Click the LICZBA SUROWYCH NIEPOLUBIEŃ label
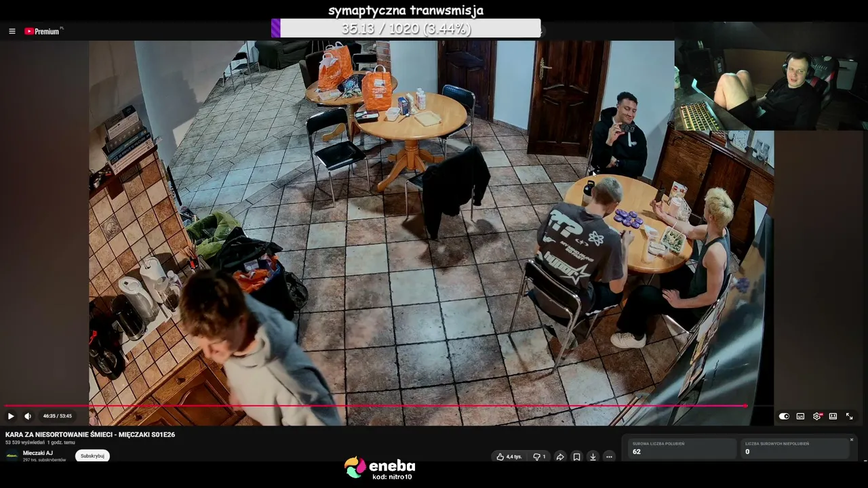868x488 pixels. point(778,443)
